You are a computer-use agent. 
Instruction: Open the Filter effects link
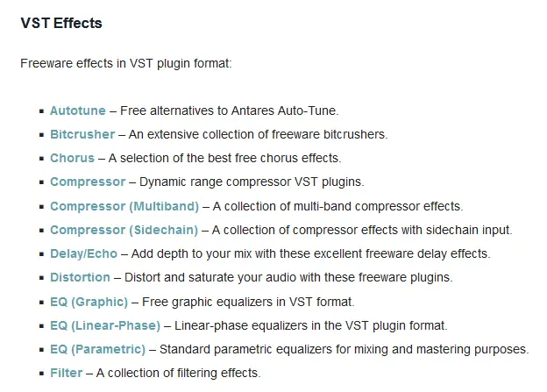[x=67, y=373]
